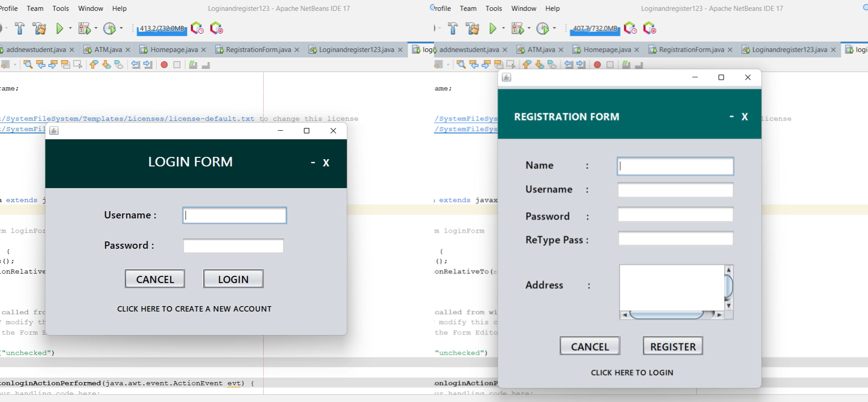
Task: Start macro recording with red circle, left editor
Action: [164, 65]
